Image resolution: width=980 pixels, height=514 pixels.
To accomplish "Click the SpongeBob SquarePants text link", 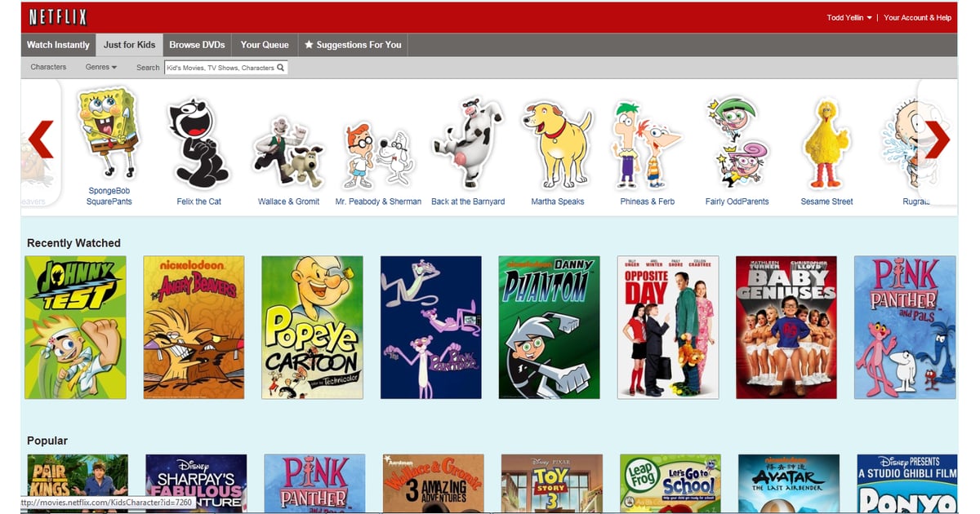I will (109, 196).
